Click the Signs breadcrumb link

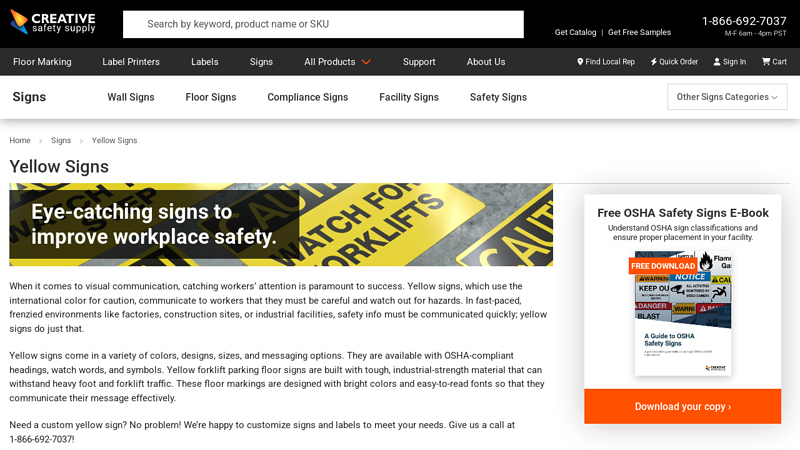coord(61,140)
